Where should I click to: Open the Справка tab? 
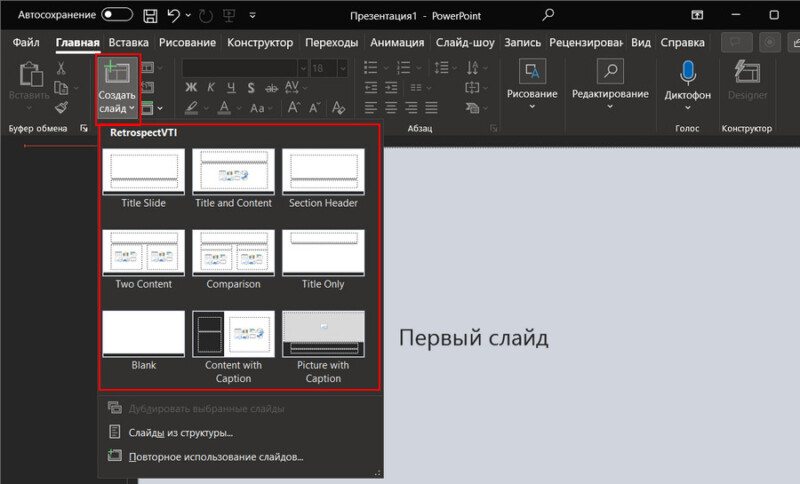tap(683, 42)
